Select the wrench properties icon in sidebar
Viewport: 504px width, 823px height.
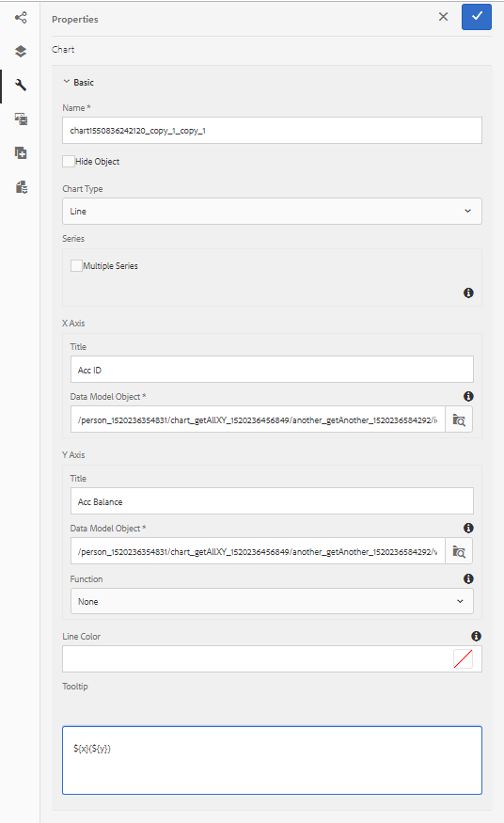pyautogui.click(x=21, y=85)
